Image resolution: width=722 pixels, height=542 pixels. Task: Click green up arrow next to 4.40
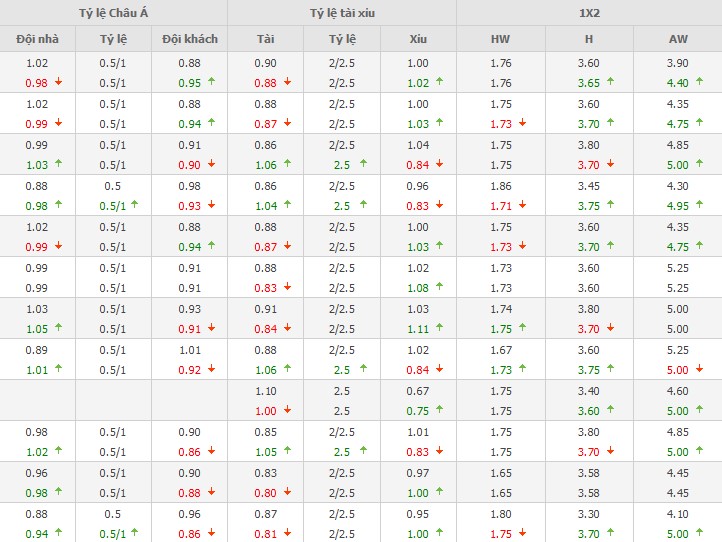click(x=698, y=83)
